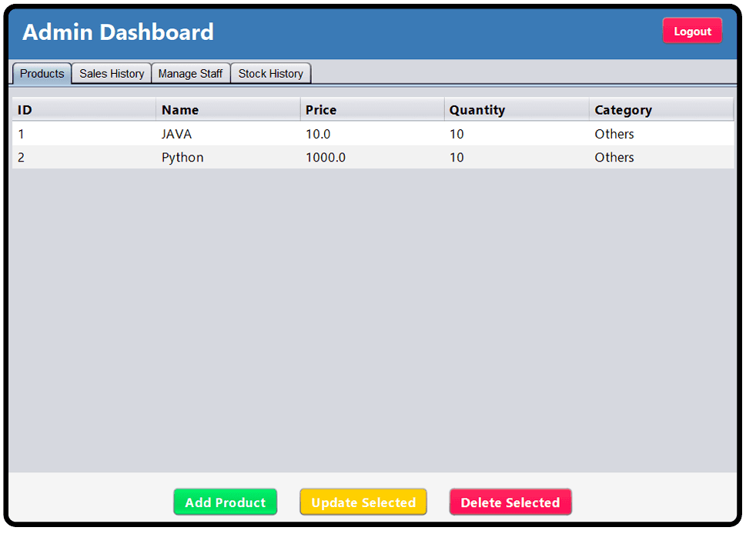The height and width of the screenshot is (534, 756).
Task: Select the Stock History tab
Action: click(270, 74)
